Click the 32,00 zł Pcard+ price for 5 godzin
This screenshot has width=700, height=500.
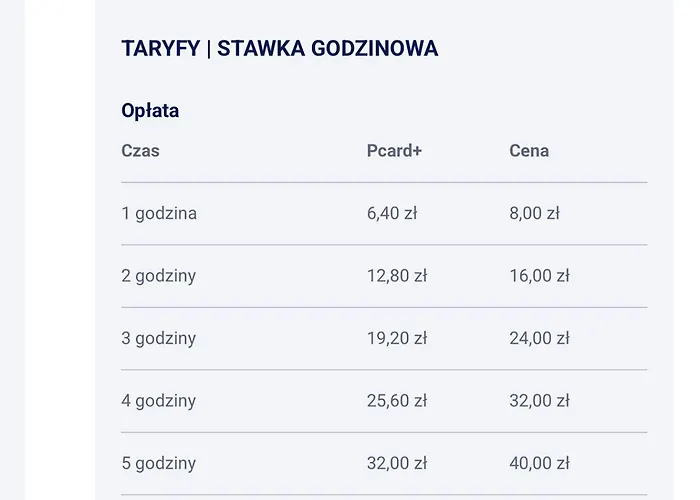(396, 463)
